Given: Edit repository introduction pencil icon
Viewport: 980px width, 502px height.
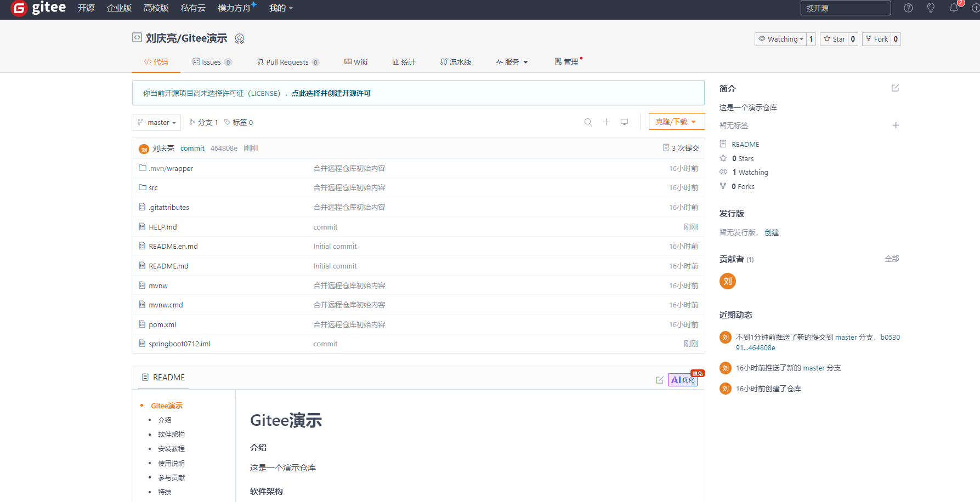Looking at the screenshot, I should coord(895,88).
